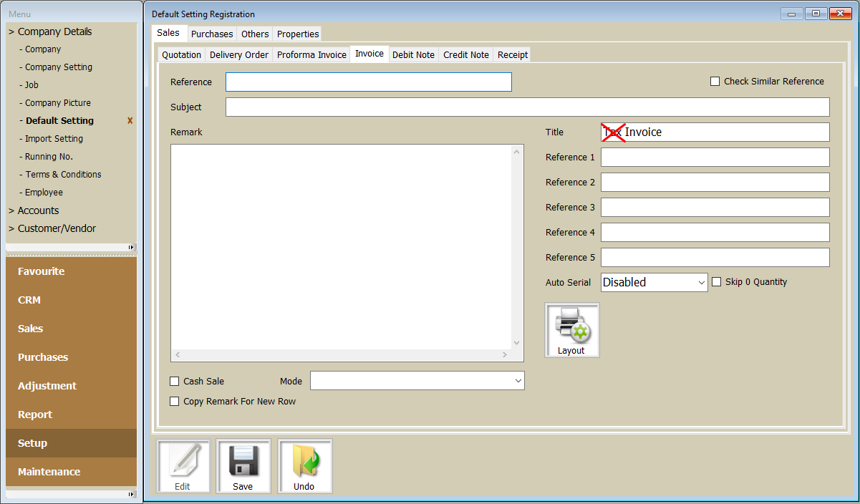Open the Credit Note tab
Screen dimensions: 860x504
[465, 54]
